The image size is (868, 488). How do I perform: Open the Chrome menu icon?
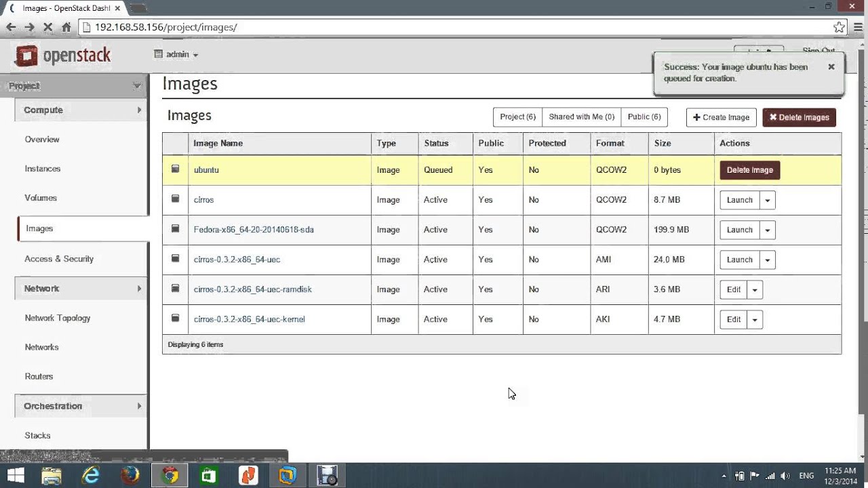[858, 27]
